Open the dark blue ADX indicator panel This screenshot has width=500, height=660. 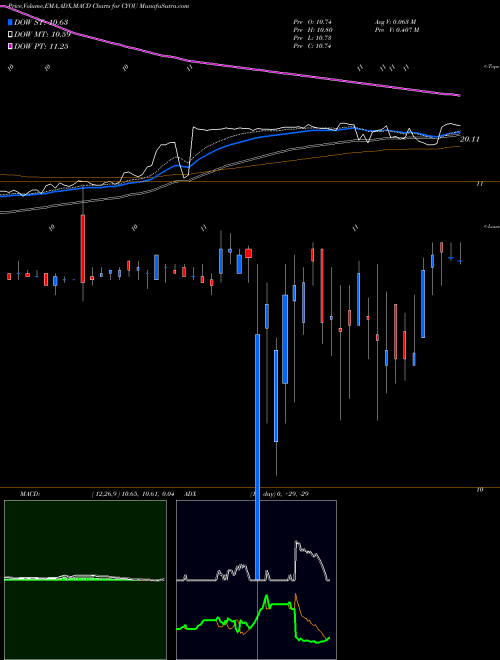(256, 580)
